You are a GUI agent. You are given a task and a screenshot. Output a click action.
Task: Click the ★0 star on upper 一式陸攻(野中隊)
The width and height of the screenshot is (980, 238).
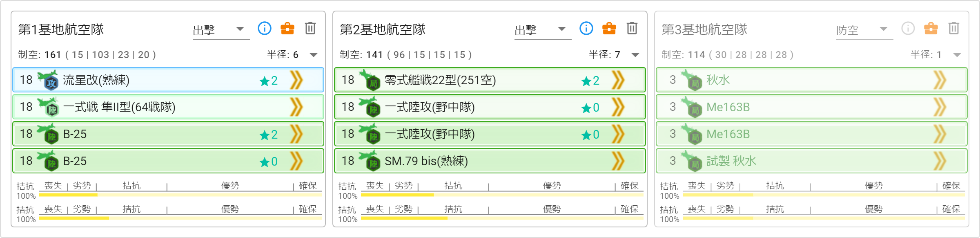pos(590,108)
